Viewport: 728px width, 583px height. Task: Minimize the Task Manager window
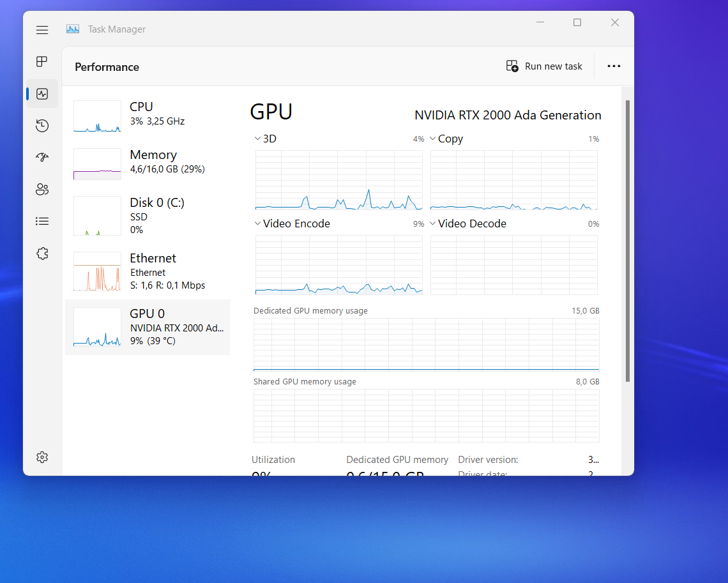[x=540, y=22]
